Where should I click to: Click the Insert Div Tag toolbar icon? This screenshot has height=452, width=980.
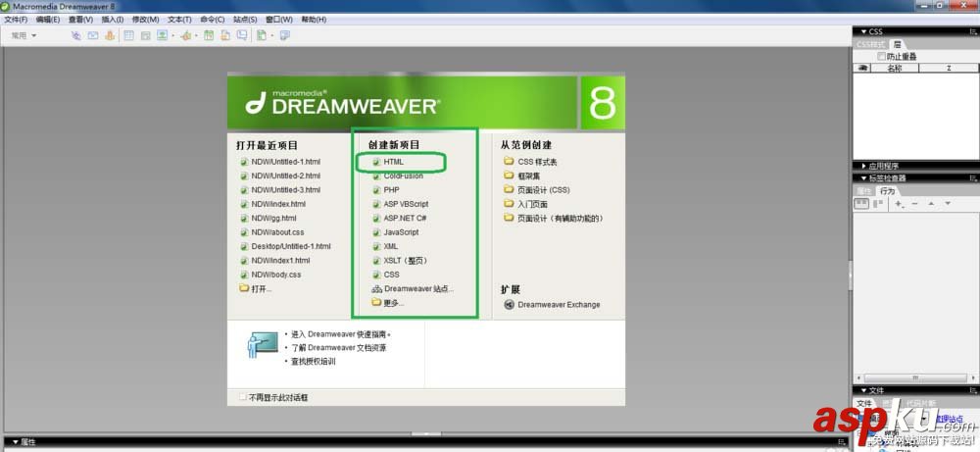tap(145, 35)
